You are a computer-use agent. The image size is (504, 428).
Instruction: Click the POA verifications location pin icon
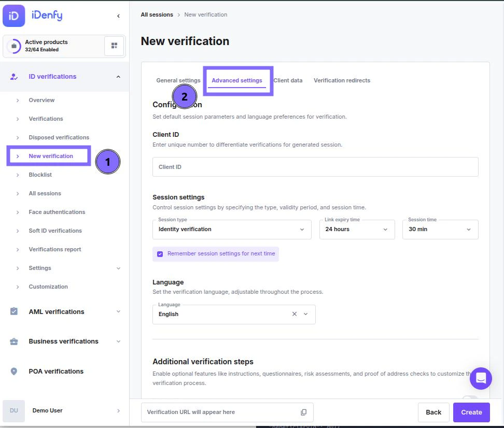14,371
